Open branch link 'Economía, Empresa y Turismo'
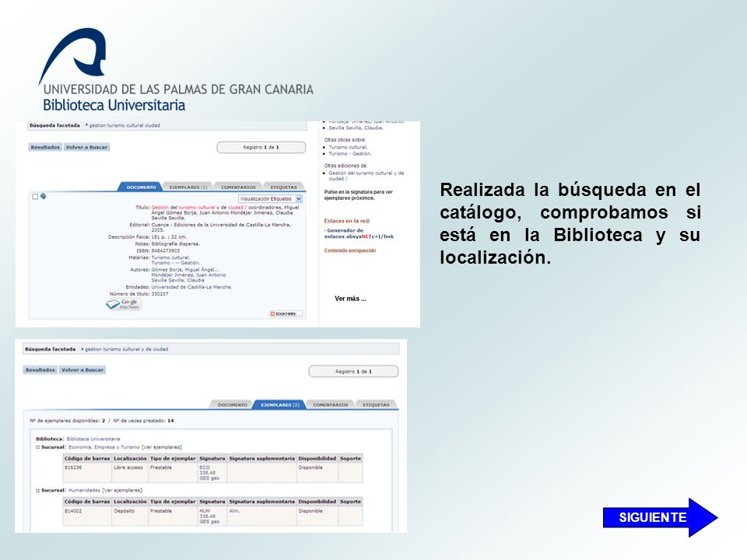 pyautogui.click(x=104, y=447)
